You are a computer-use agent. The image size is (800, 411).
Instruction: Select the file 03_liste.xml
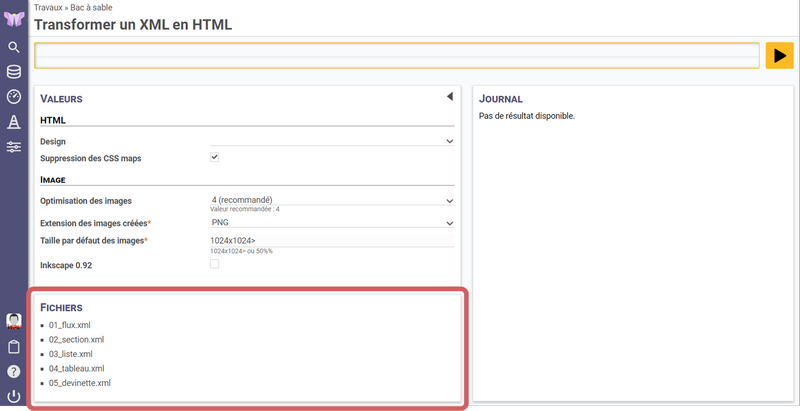pos(71,354)
